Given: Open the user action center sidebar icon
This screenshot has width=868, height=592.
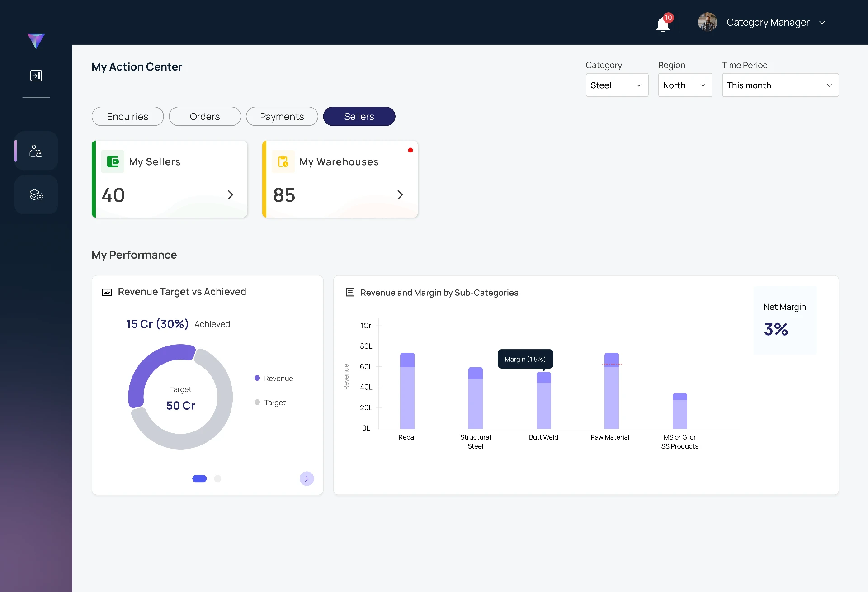Looking at the screenshot, I should pos(36,151).
